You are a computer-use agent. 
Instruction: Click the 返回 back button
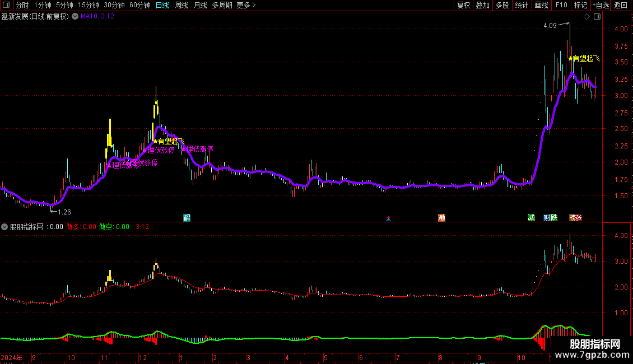(x=621, y=5)
